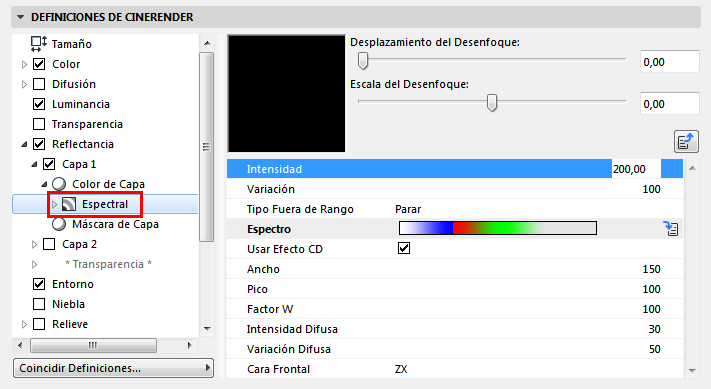Click the black material preview thumbnail

(287, 93)
